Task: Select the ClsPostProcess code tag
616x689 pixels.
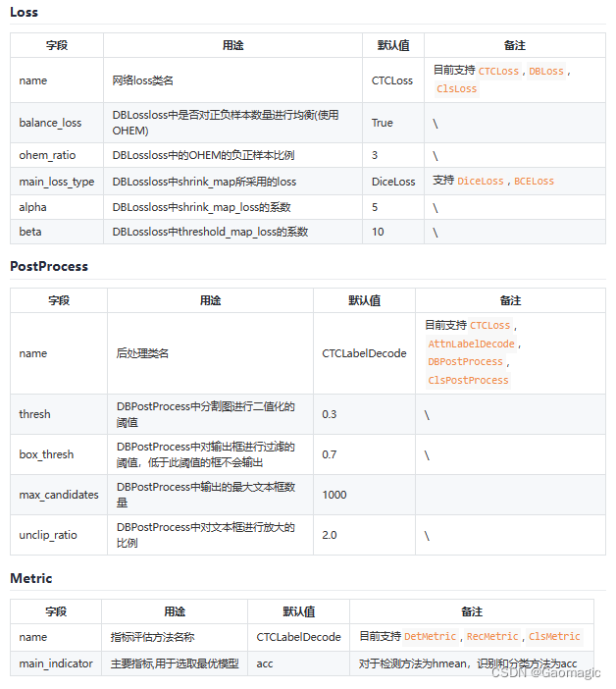Action: pyautogui.click(x=468, y=380)
